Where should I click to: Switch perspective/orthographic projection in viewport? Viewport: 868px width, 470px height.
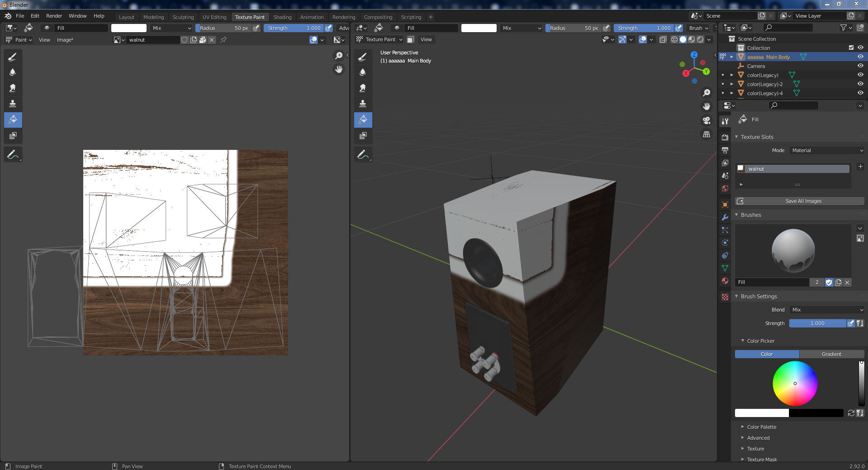pyautogui.click(x=707, y=134)
